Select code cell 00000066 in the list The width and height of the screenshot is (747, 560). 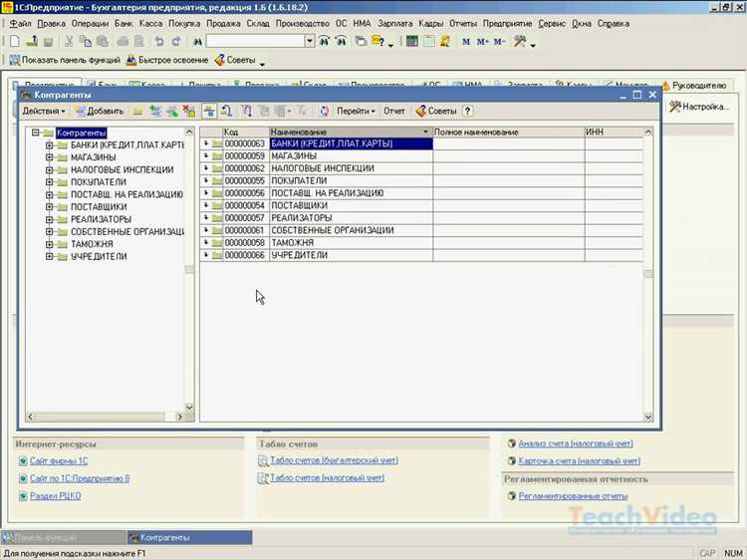[x=246, y=255]
